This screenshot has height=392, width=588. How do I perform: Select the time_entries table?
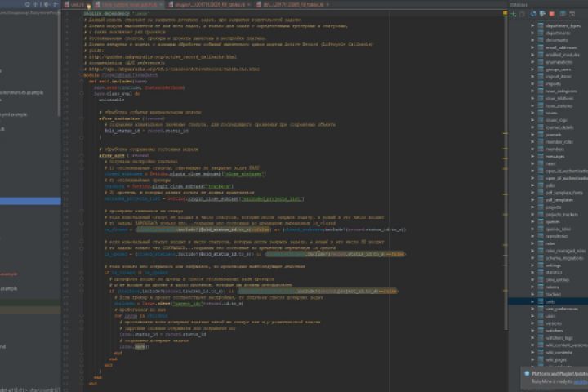click(x=557, y=280)
